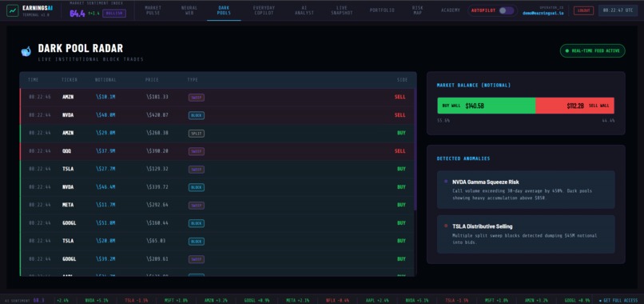Switch to the Portfolio tab

382,10
